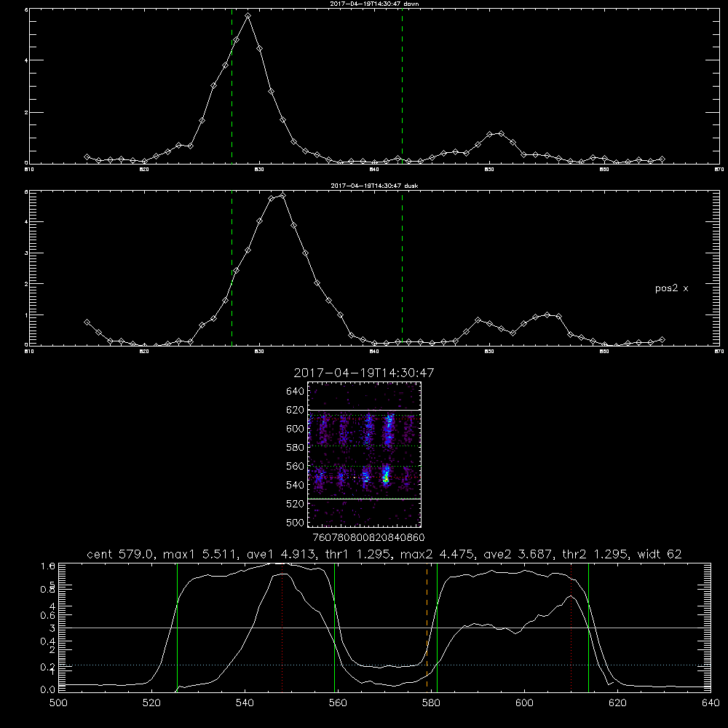
Task: Select the 'thr2 1.295' value
Action: (596, 554)
